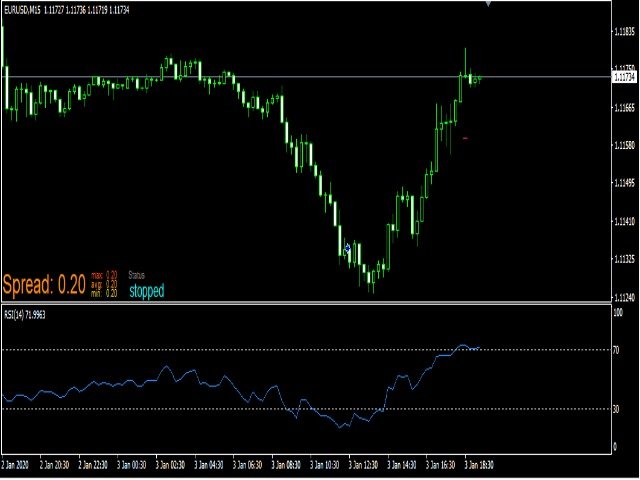Viewport: 640px width, 480px height.
Task: Click time axis label '3 Jan 04:30'
Action: point(209,465)
